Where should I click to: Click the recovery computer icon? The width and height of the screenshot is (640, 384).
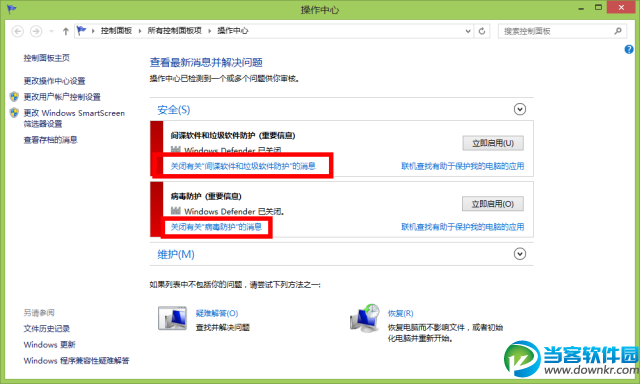pyautogui.click(x=365, y=318)
